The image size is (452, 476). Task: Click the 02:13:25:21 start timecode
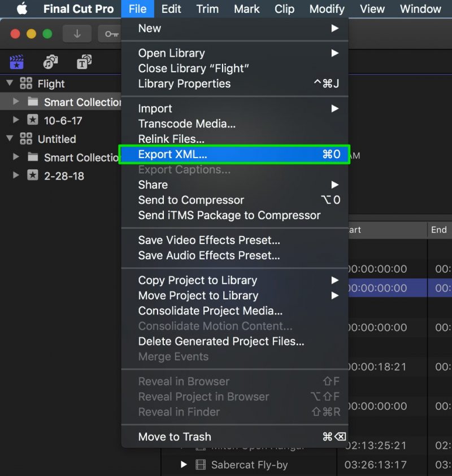376,446
